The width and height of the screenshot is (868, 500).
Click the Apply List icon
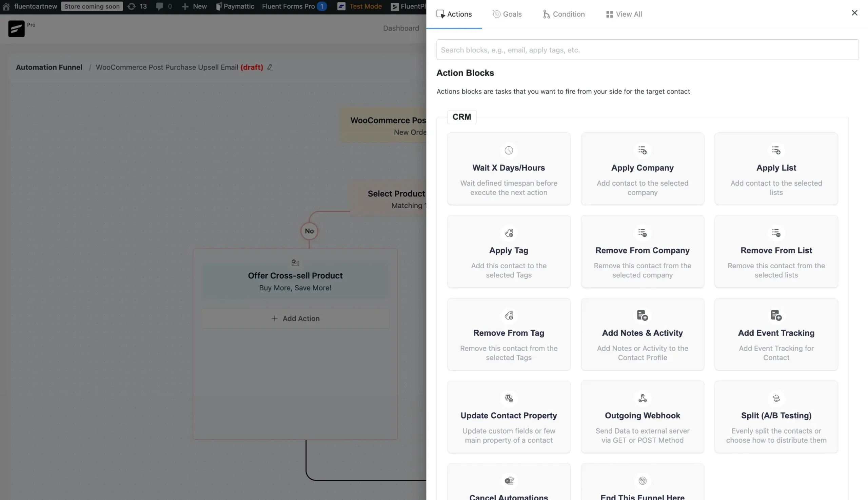(x=776, y=150)
